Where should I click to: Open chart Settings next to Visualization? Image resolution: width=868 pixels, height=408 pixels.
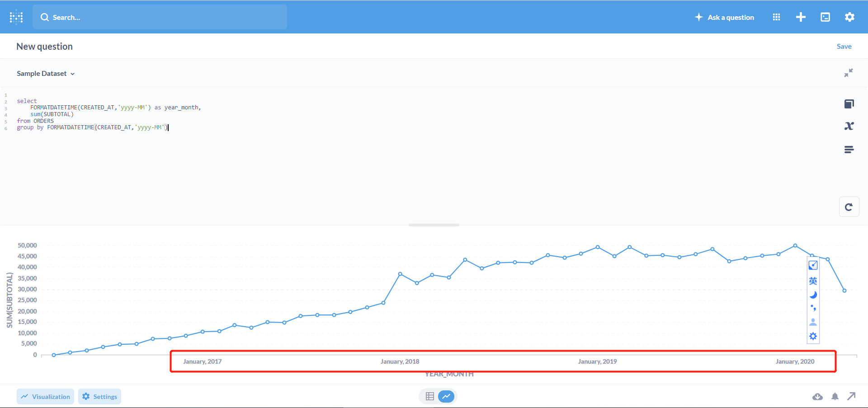(99, 396)
